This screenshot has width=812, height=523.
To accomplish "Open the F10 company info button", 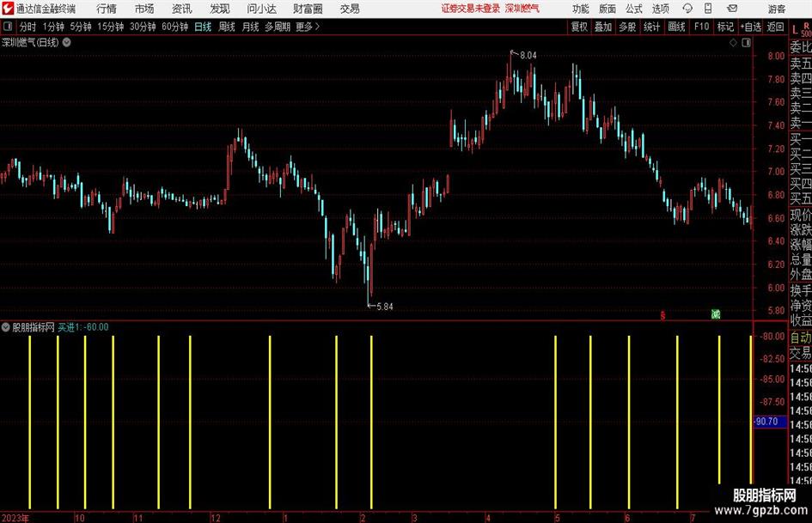I will tap(701, 27).
